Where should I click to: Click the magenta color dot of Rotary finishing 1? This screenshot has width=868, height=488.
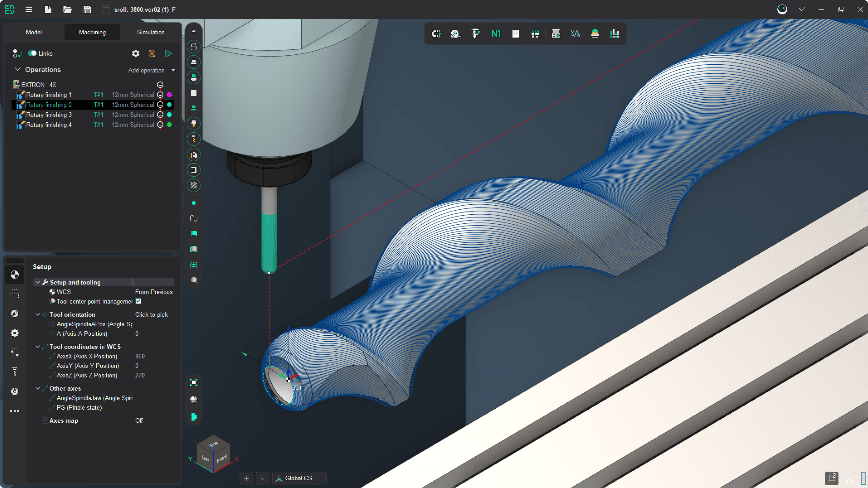(x=170, y=95)
